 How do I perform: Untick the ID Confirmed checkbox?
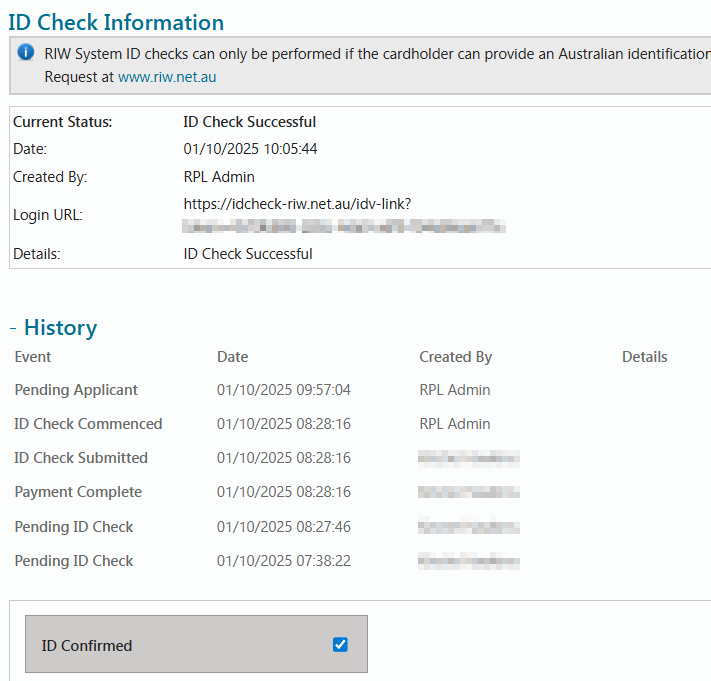[340, 645]
